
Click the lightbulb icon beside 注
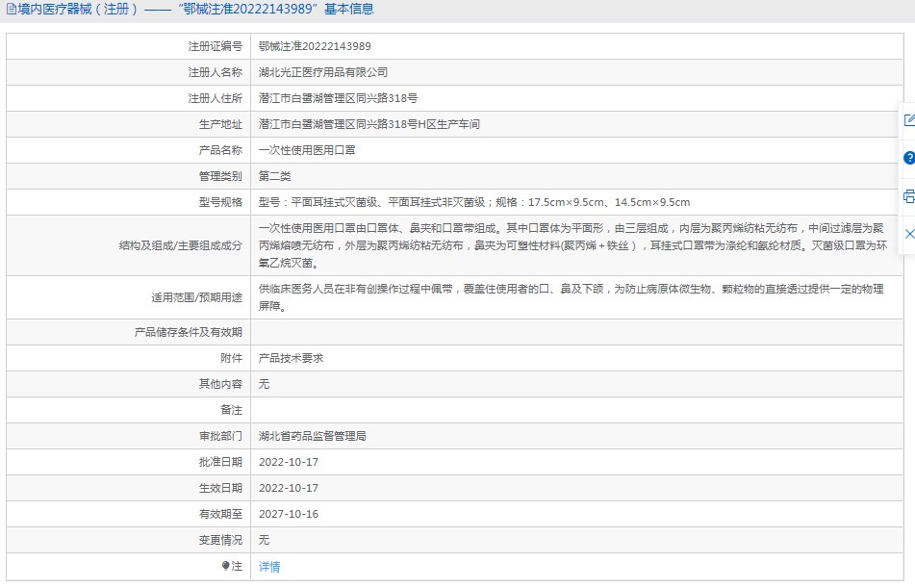(226, 566)
